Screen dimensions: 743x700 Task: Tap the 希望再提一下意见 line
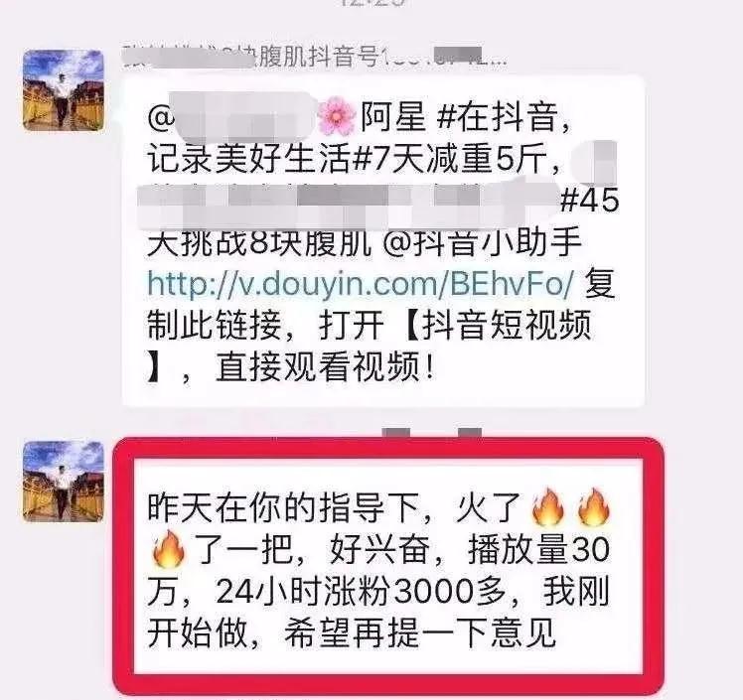tap(420, 632)
